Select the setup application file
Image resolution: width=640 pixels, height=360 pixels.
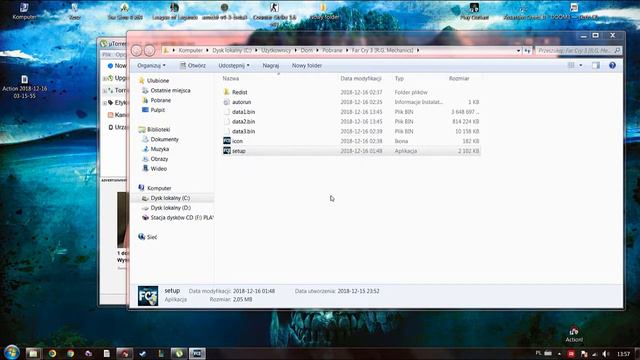(x=351, y=151)
